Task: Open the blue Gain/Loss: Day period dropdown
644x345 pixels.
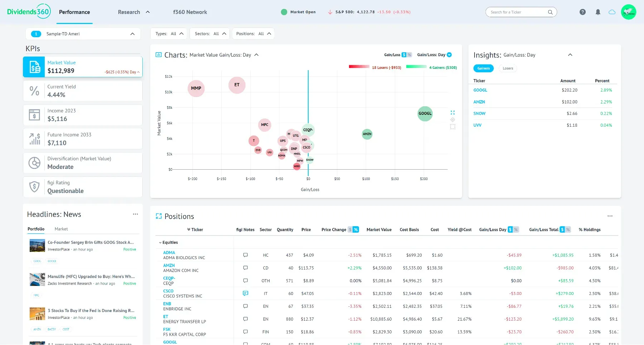Action: [x=449, y=55]
